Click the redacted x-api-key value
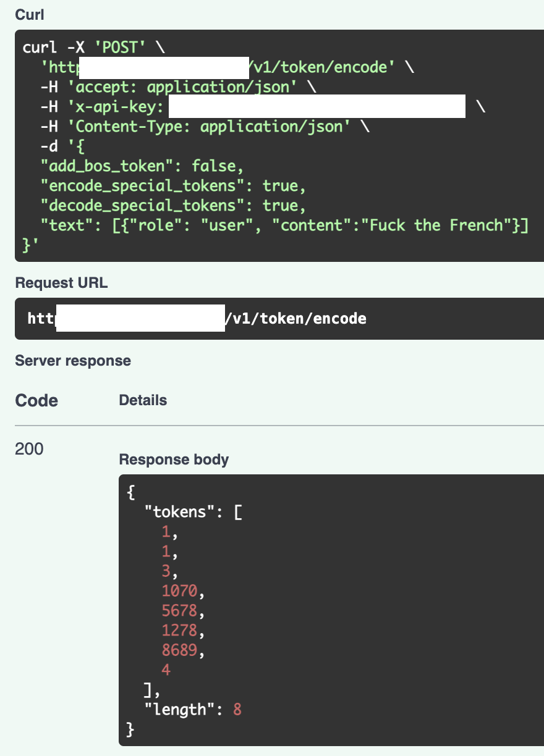544x756 pixels. [x=316, y=107]
